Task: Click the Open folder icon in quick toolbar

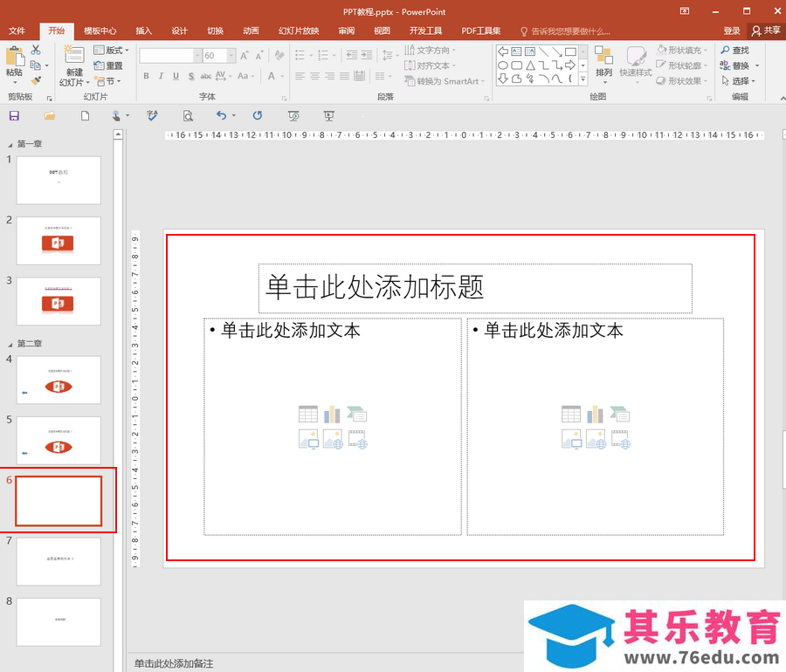Action: (x=50, y=116)
